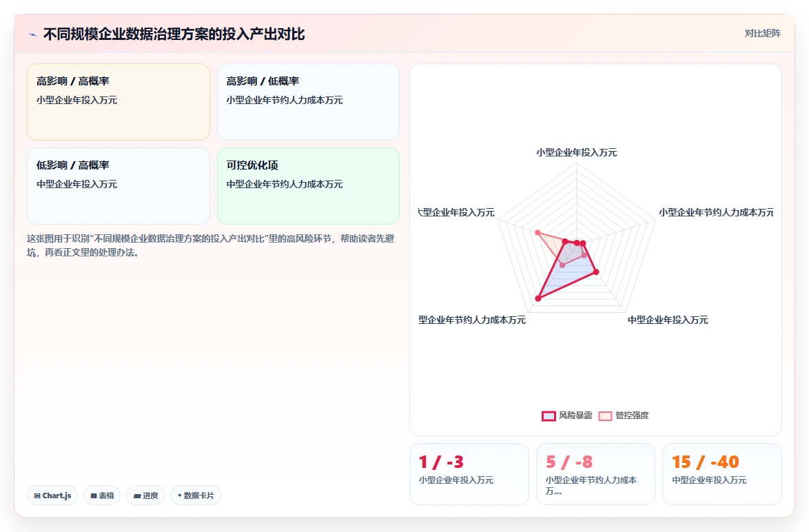Click the pink 管控强度 point on upper-left axis

[x=537, y=233]
